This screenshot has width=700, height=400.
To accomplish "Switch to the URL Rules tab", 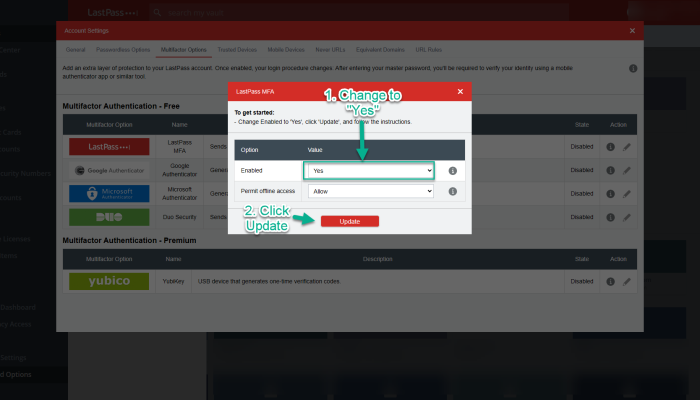I will point(429,50).
